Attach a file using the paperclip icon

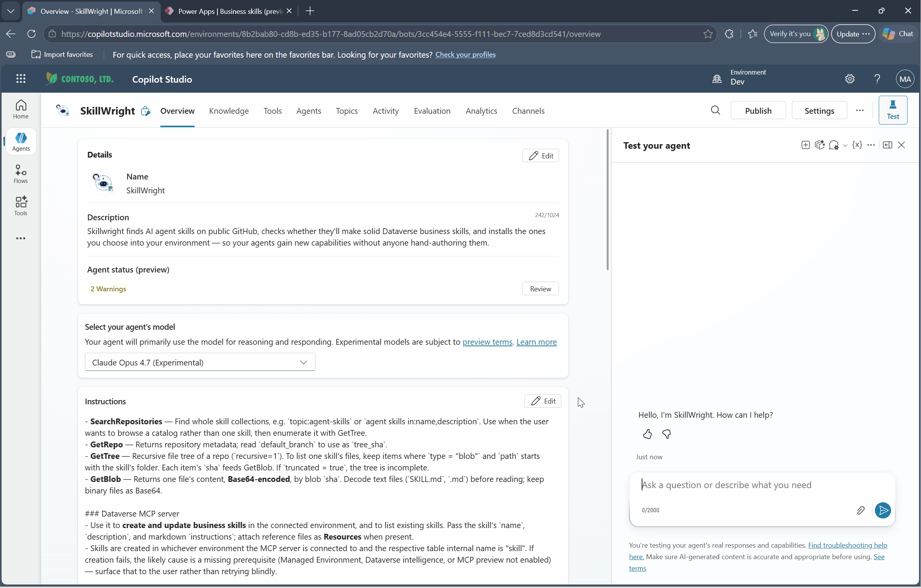tap(861, 510)
